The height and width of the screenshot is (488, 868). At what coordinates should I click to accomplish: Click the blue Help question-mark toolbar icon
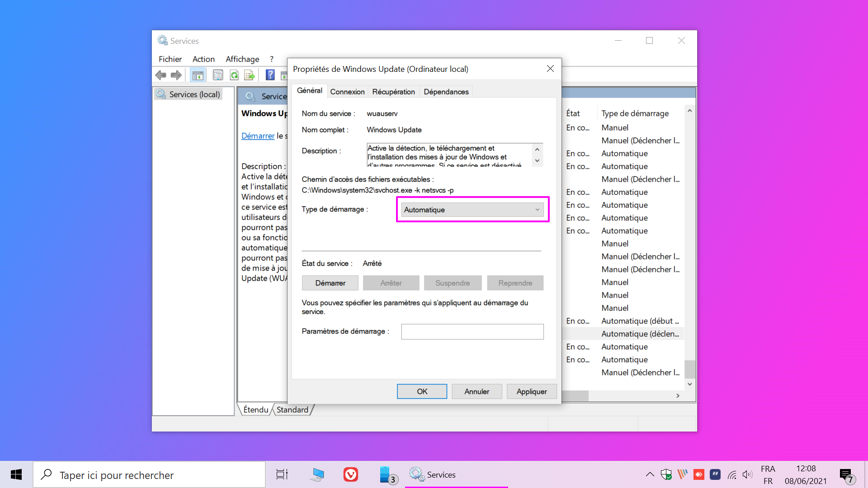point(270,75)
